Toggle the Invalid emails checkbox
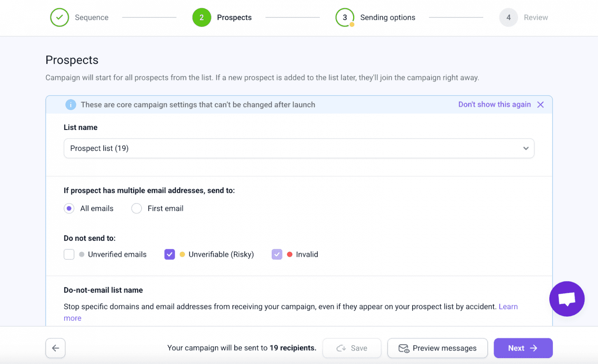This screenshot has width=598, height=364. pos(277,254)
